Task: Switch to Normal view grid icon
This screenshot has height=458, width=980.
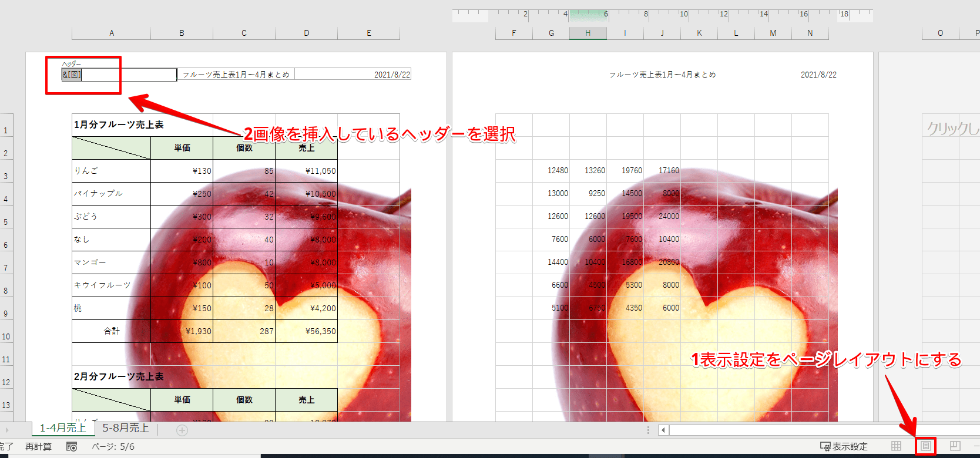Action: coord(896,446)
